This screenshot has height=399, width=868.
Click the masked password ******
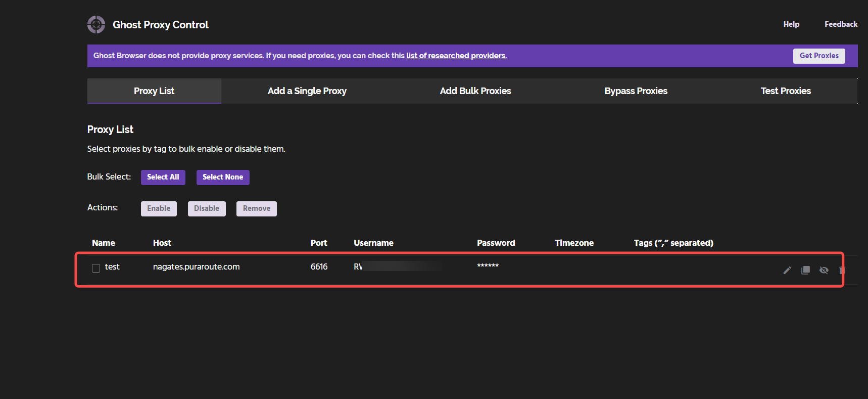488,266
